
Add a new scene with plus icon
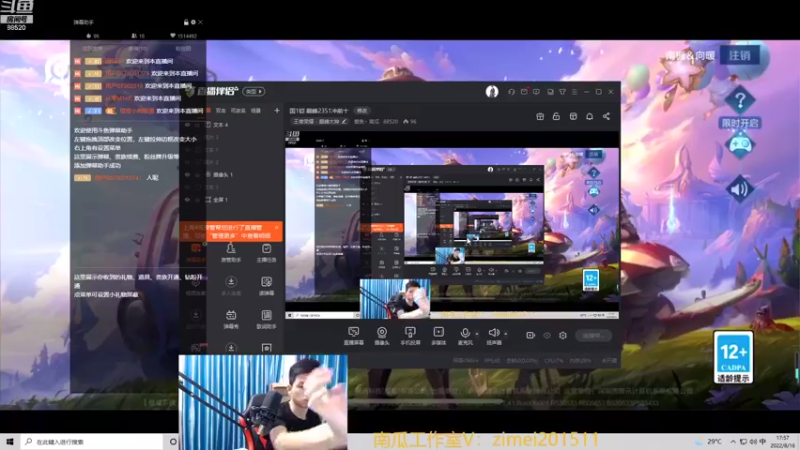(x=277, y=110)
